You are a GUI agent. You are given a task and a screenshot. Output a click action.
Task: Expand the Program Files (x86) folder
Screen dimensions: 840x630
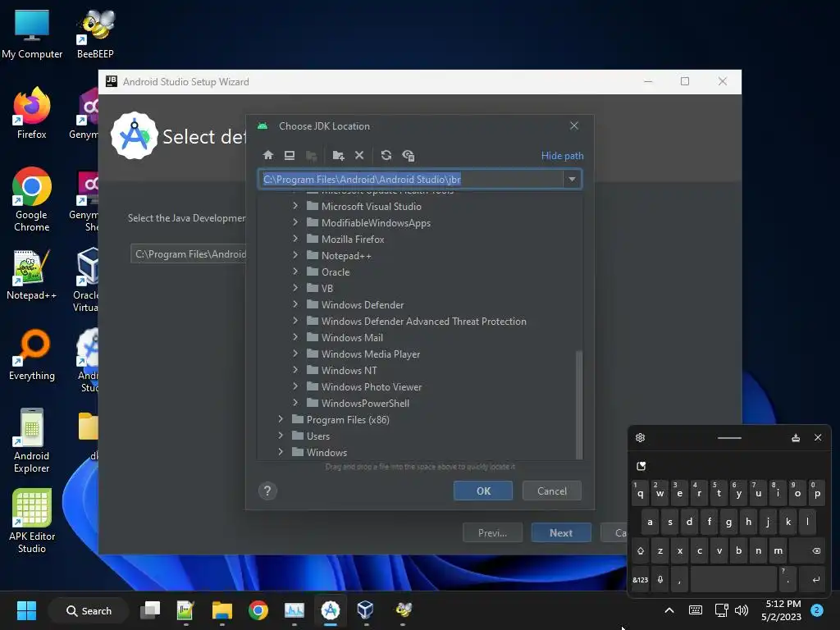click(281, 419)
